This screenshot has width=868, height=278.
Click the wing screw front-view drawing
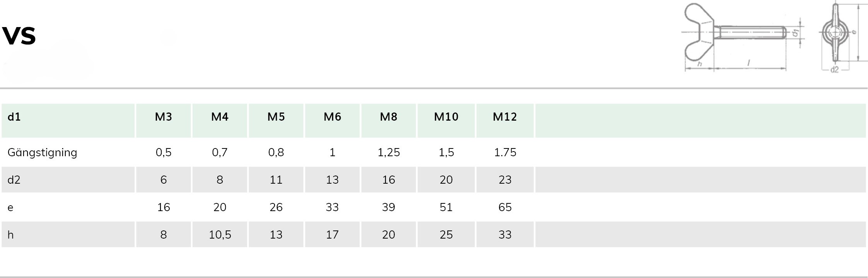click(x=842, y=38)
